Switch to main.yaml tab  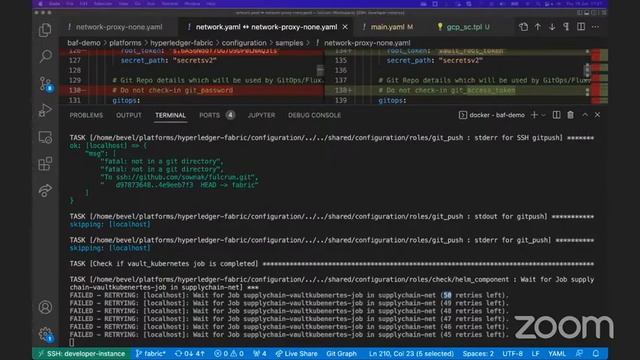click(388, 27)
